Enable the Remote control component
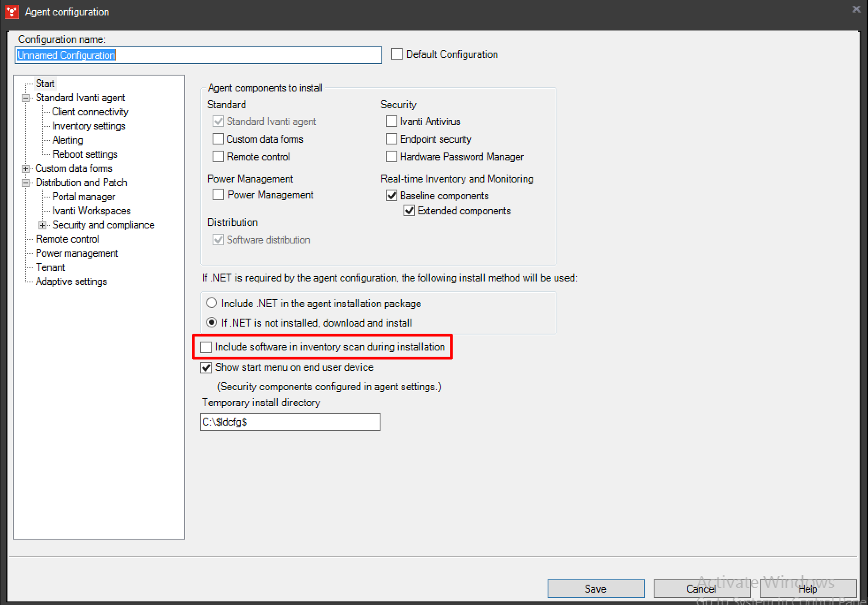This screenshot has height=605, width=868. [x=218, y=156]
